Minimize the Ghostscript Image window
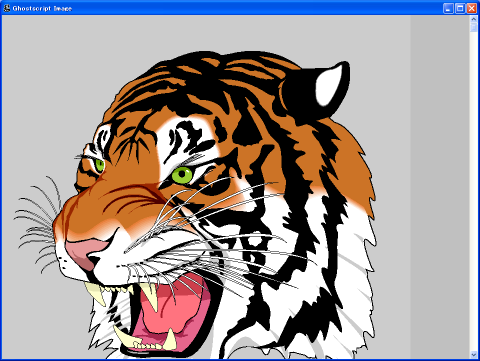 [448, 8]
